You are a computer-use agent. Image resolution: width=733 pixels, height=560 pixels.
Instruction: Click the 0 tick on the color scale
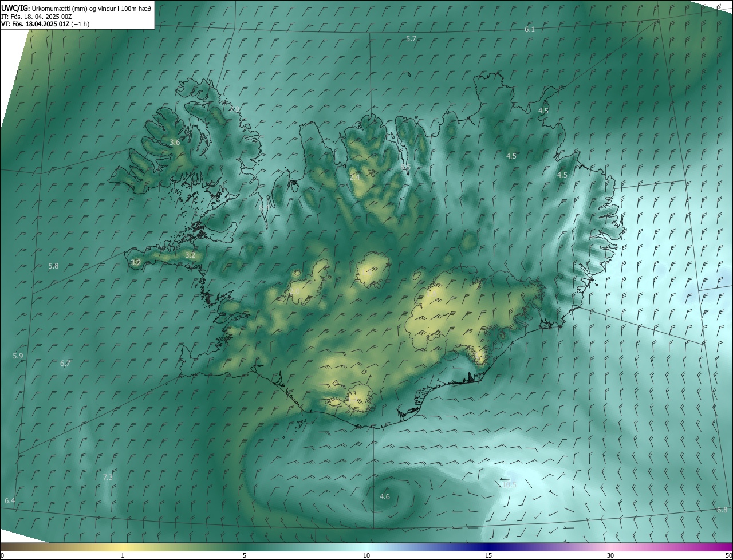pos(2,555)
